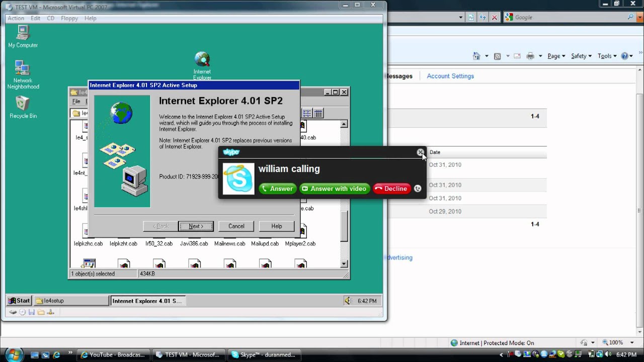Refresh the browser page
This screenshot has height=362, width=644.
click(x=482, y=17)
